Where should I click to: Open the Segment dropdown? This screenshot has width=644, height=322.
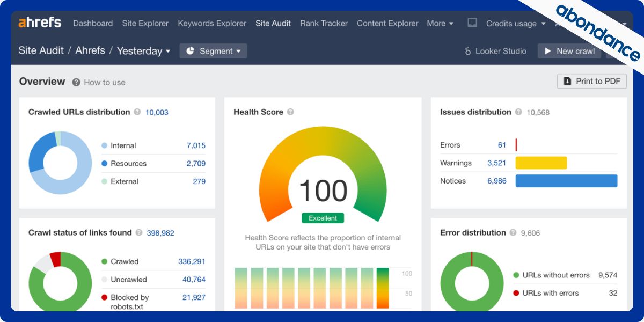214,51
